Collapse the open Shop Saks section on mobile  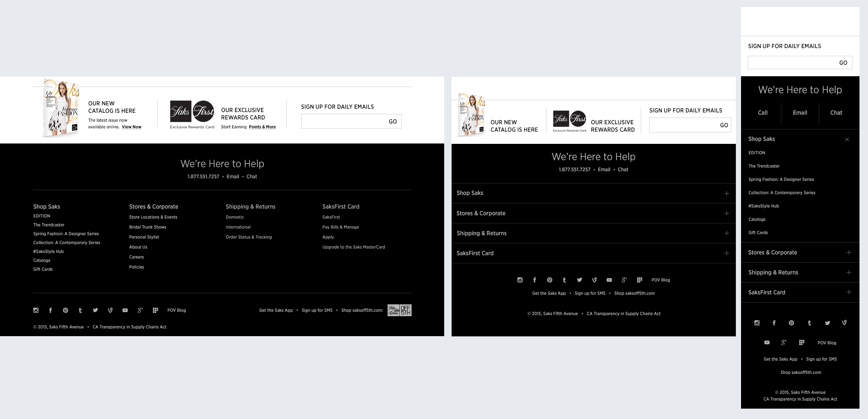[847, 139]
